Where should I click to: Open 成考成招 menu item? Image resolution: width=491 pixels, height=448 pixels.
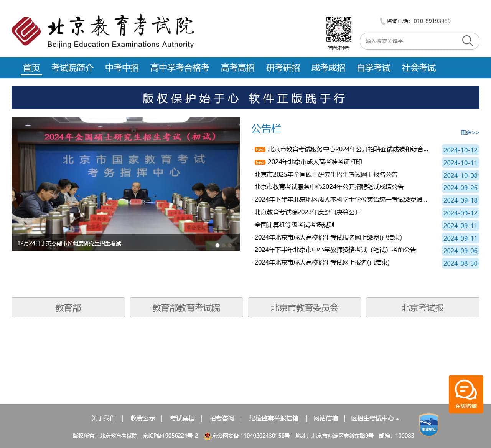tap(328, 68)
